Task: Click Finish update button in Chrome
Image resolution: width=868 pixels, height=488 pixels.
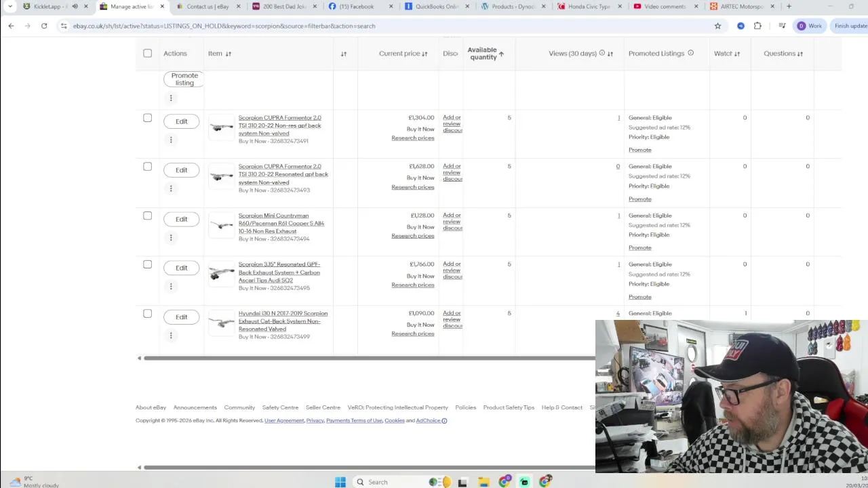Action: point(851,26)
